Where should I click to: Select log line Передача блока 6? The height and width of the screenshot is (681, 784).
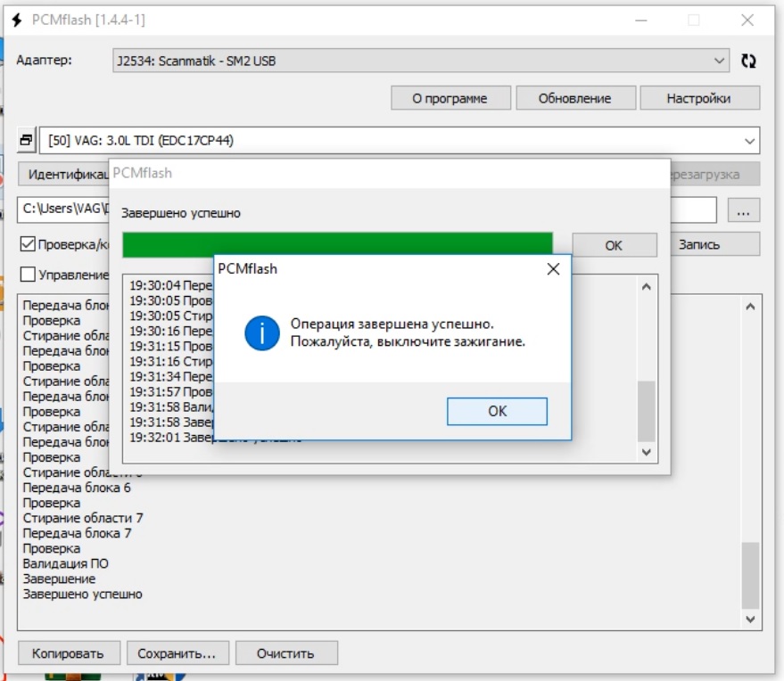pos(77,488)
